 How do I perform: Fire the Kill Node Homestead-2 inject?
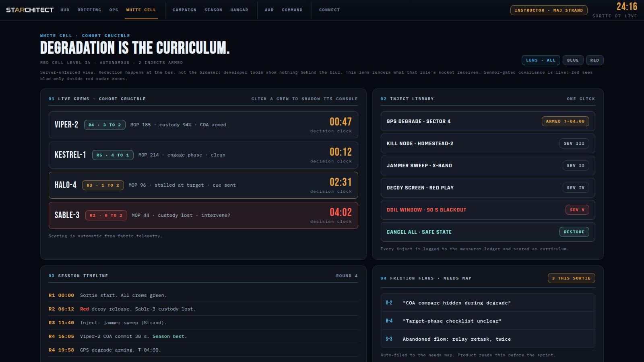point(488,143)
